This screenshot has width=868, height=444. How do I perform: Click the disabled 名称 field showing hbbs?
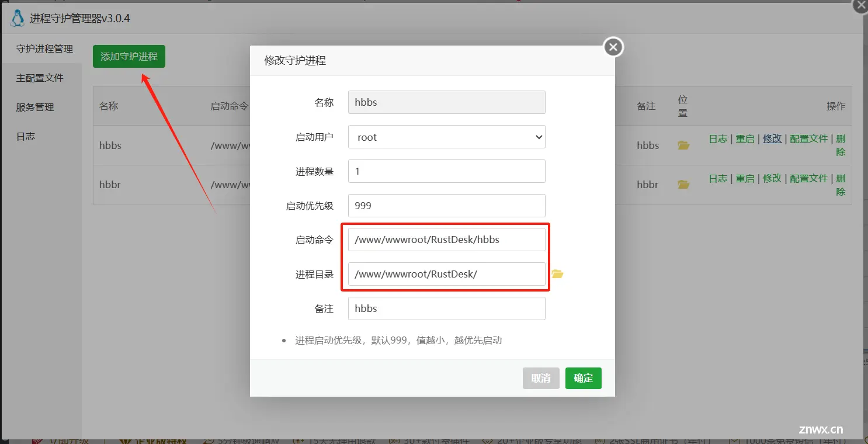click(447, 102)
